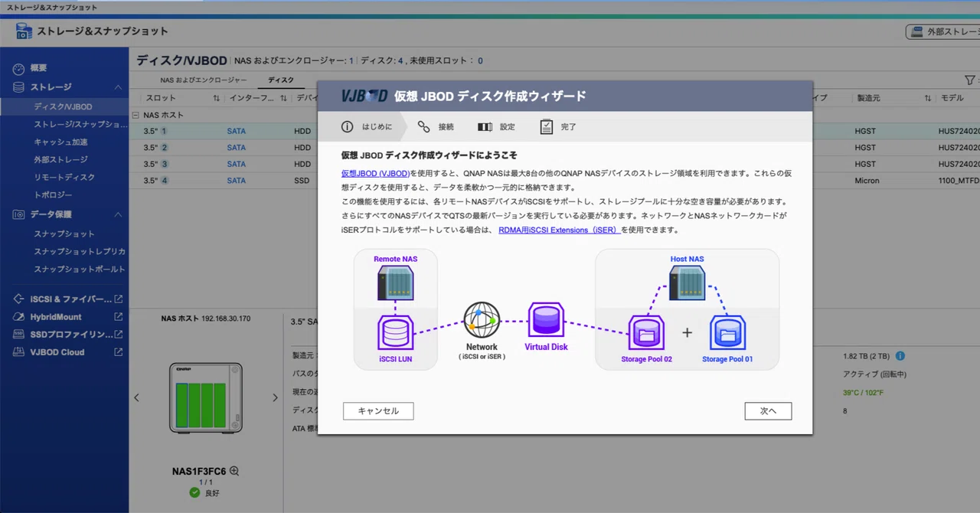Open the filter funnel dropdown
The height and width of the screenshot is (513, 980).
tap(971, 80)
